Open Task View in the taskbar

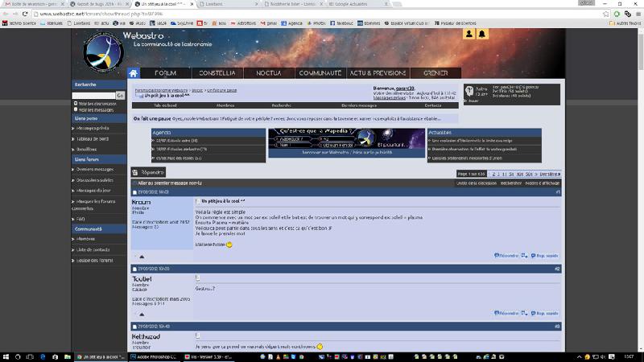coord(30,356)
